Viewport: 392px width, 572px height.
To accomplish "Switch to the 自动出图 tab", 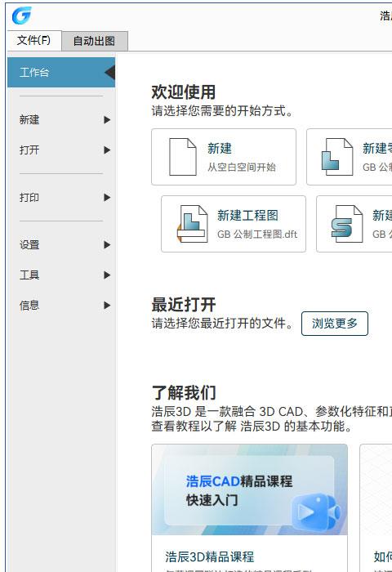I will (95, 41).
